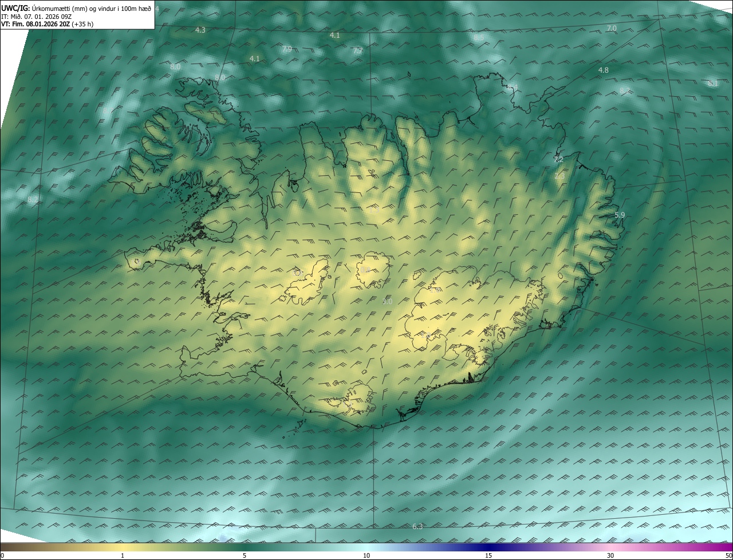
Task: Click the 'VT: Fim. 08.01.2026 20Z (+35 h)' line
Action: 47,24
